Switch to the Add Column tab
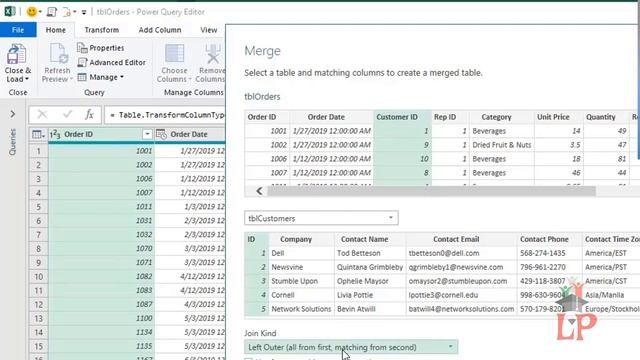The image size is (640, 360). [x=160, y=30]
